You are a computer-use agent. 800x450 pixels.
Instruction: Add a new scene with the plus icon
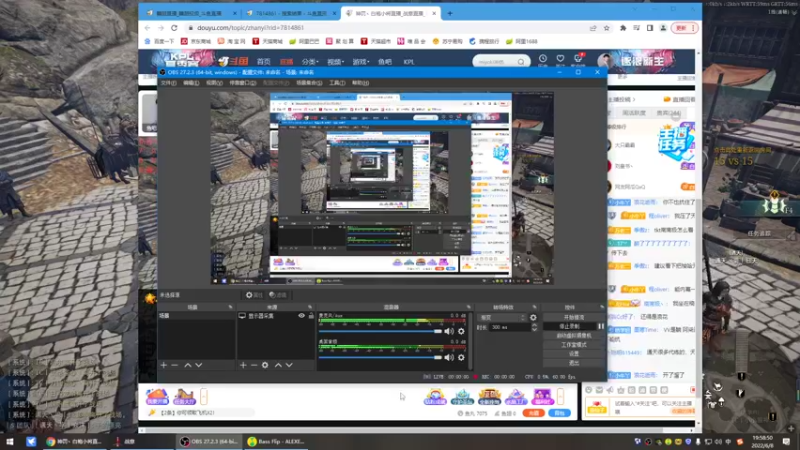164,365
